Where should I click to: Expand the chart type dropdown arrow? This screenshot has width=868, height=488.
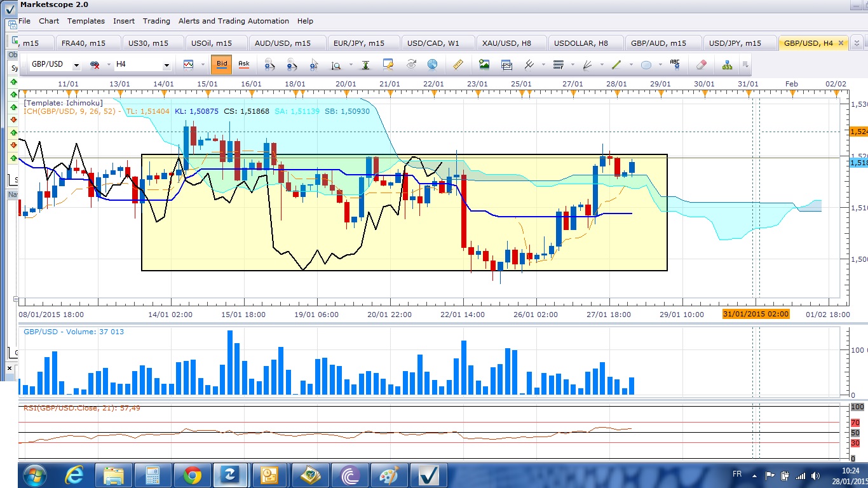(x=203, y=65)
